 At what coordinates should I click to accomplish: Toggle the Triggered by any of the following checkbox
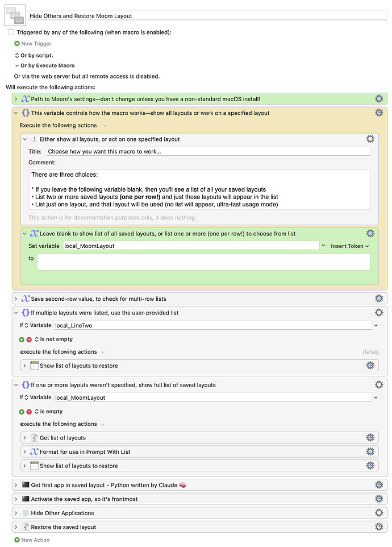11,33
